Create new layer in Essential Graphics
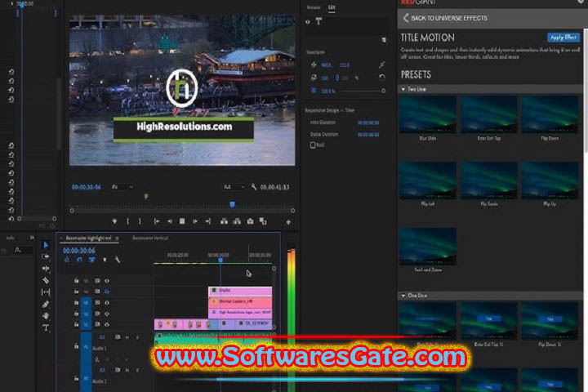Image resolution: width=588 pixels, height=392 pixels. coord(384,40)
